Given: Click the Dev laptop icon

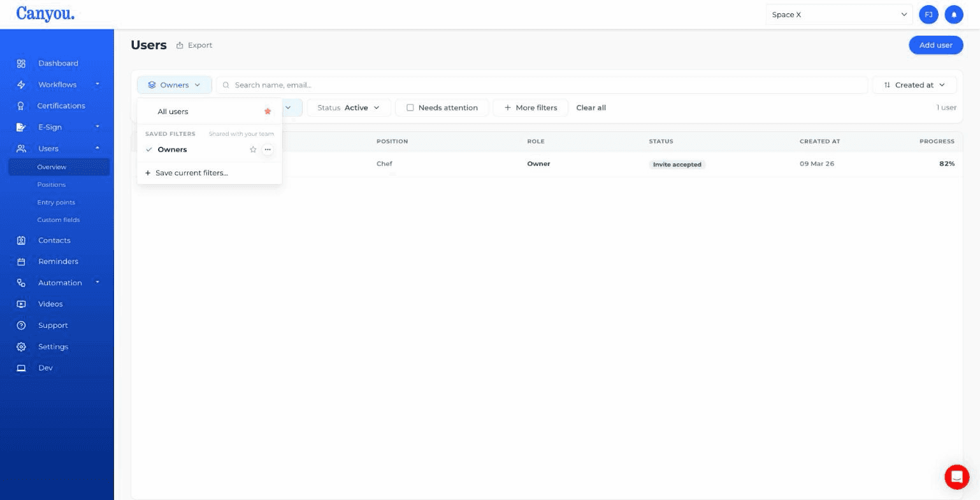Looking at the screenshot, I should (21, 368).
